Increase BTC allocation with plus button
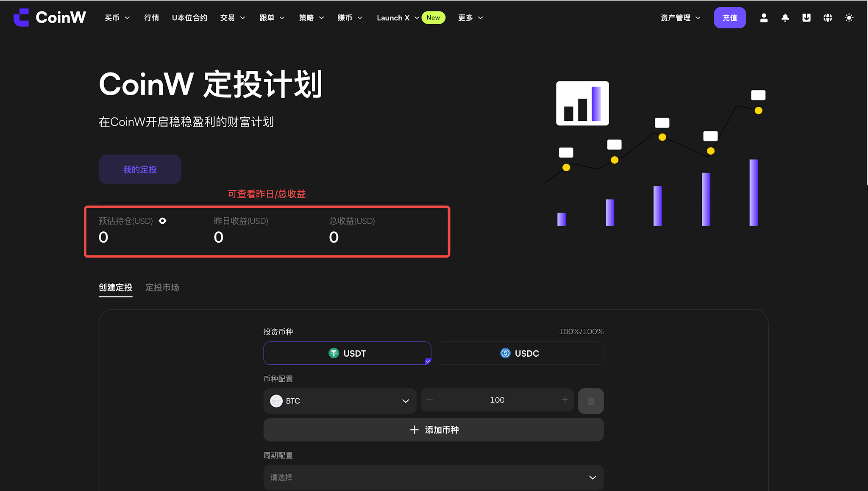The width and height of the screenshot is (868, 491). click(565, 400)
